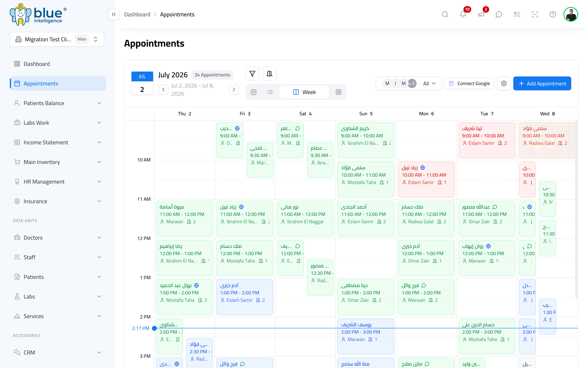The image size is (588, 368).
Task: Click the +3 more doctors avatar
Action: coord(412,83)
